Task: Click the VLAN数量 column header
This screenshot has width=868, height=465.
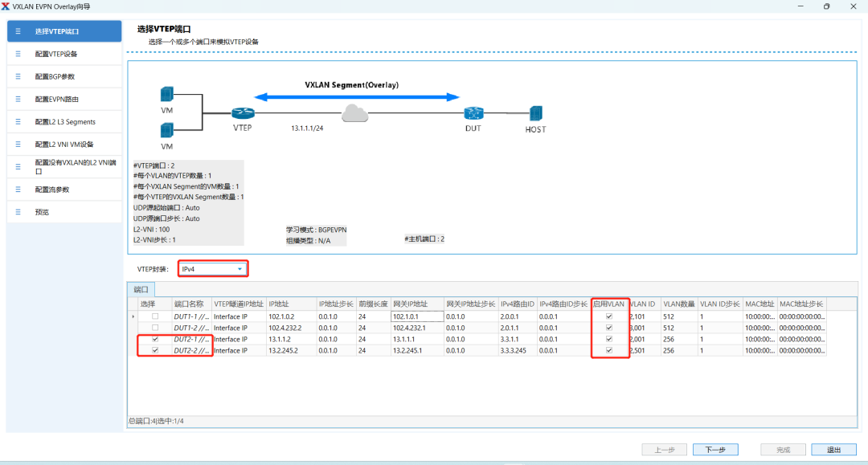Action: [x=679, y=304]
